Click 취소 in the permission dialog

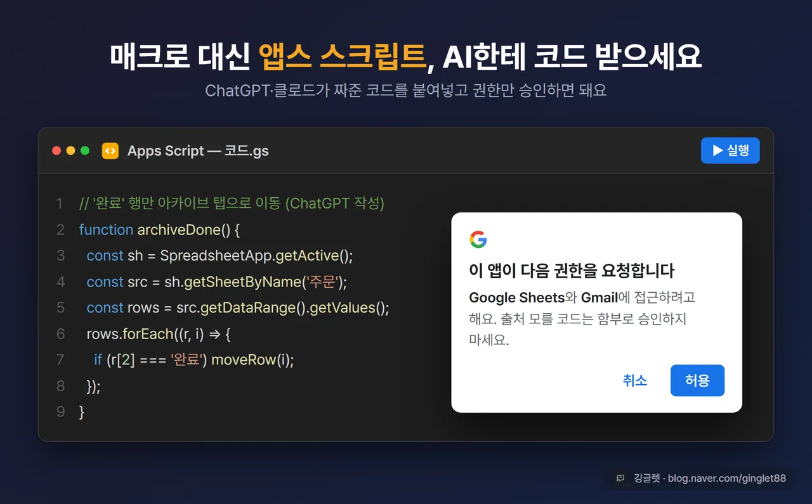coord(635,380)
